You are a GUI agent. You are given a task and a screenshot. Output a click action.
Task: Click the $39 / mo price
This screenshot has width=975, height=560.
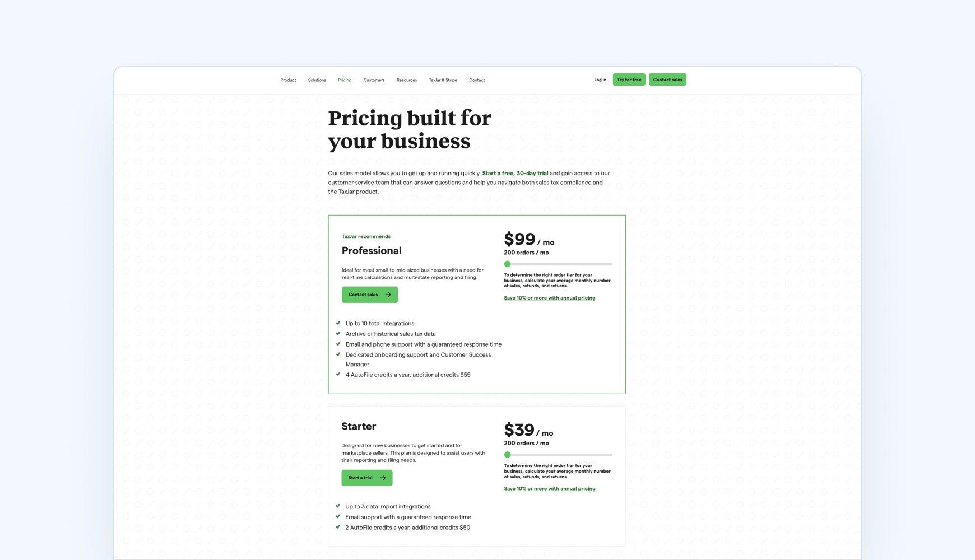coord(528,430)
